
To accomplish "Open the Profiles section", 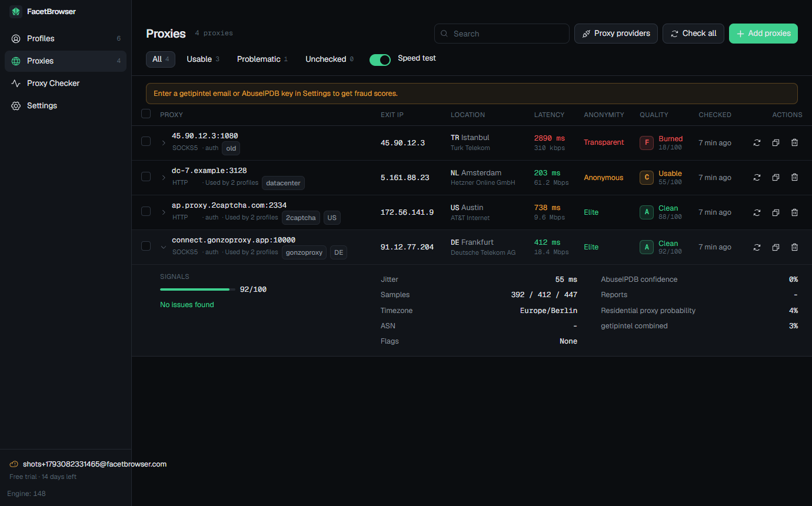I will [x=65, y=39].
